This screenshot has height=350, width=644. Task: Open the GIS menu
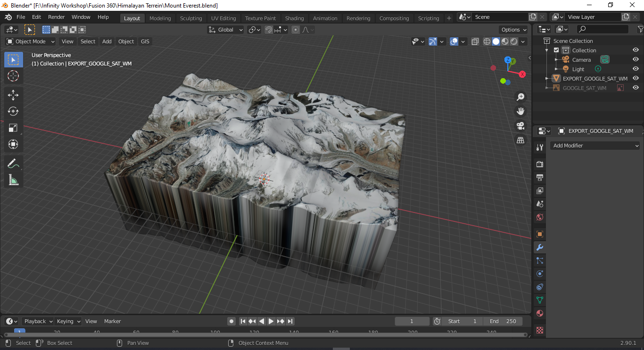point(145,41)
